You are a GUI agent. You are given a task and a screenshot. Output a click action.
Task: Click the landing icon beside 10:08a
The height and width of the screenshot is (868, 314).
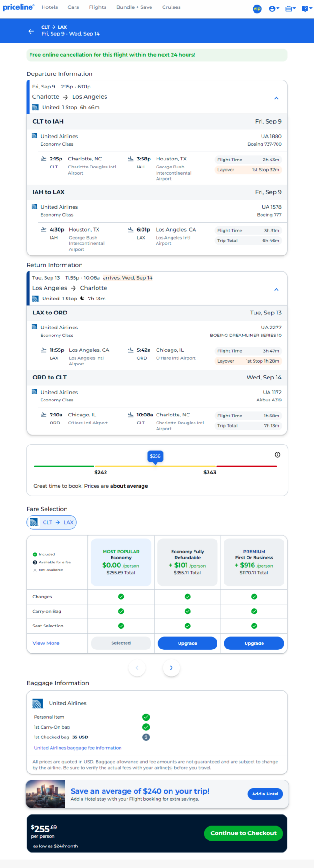click(x=131, y=415)
